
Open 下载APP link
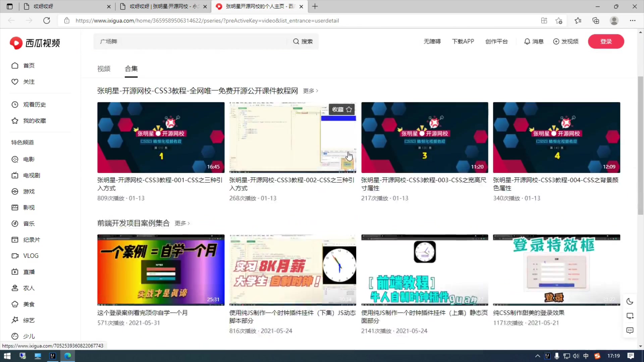pos(463,42)
